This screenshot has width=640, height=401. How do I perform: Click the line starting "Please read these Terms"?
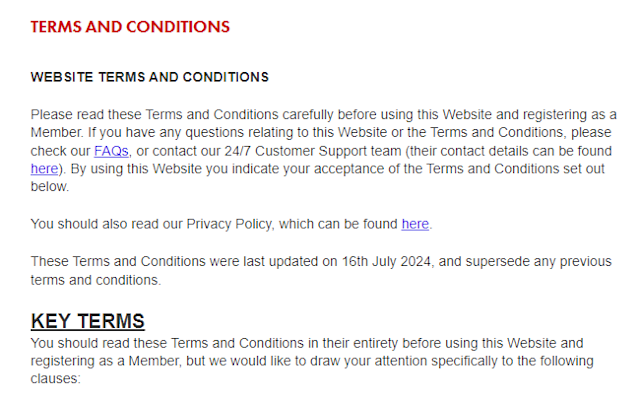(x=323, y=114)
